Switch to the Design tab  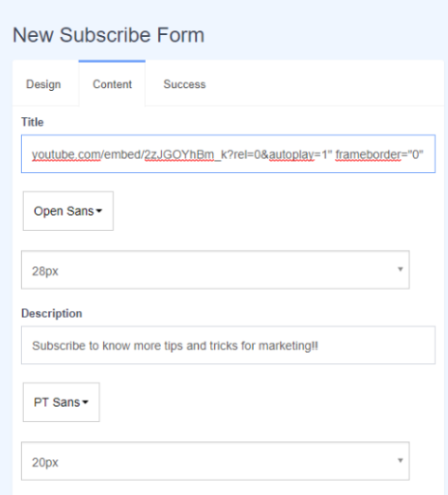pyautogui.click(x=44, y=84)
